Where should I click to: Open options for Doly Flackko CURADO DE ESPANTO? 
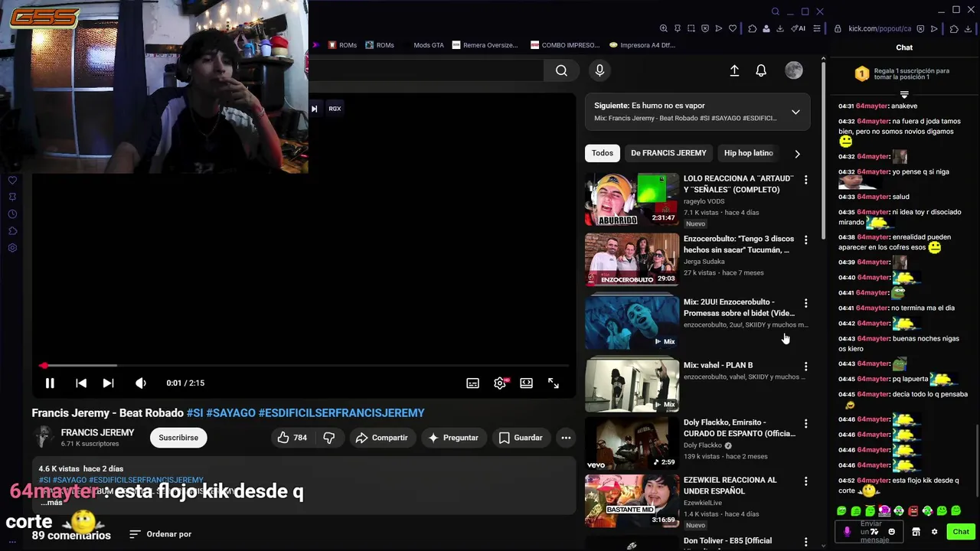point(805,423)
